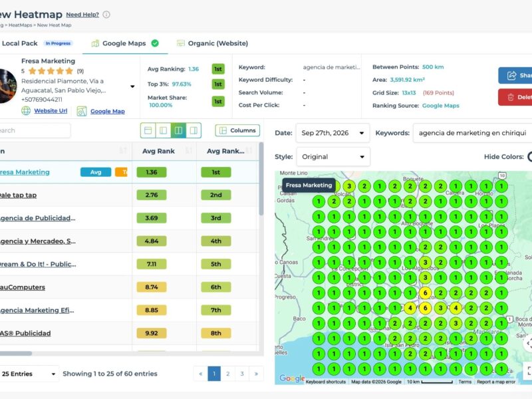
Task: Open the Dale tap tap listing
Action: [19, 195]
